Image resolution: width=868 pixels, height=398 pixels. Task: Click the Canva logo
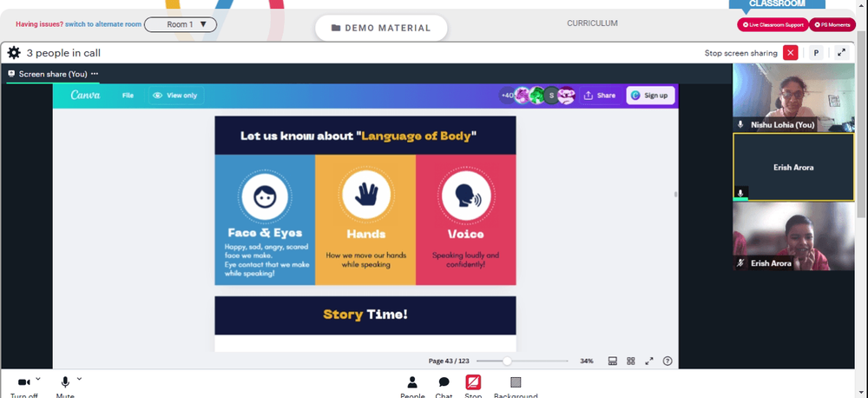85,95
